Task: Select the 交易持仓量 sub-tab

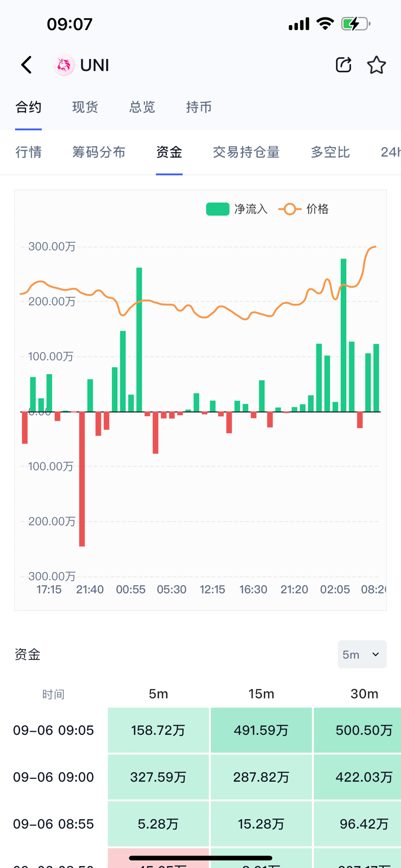Action: click(x=246, y=152)
